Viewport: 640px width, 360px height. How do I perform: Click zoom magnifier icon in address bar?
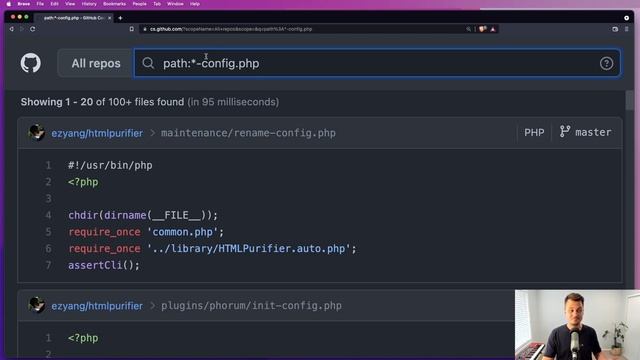[468, 29]
